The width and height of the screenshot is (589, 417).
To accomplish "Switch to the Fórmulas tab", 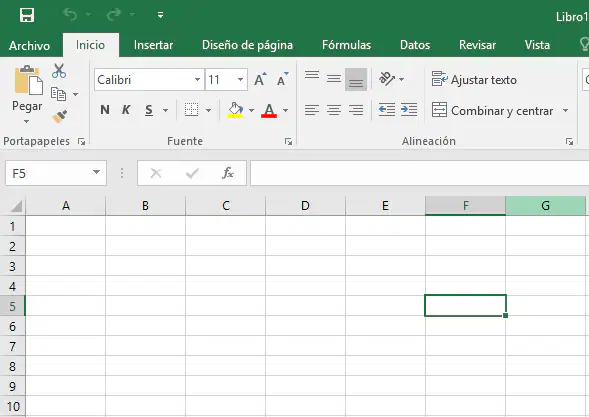I will point(346,45).
